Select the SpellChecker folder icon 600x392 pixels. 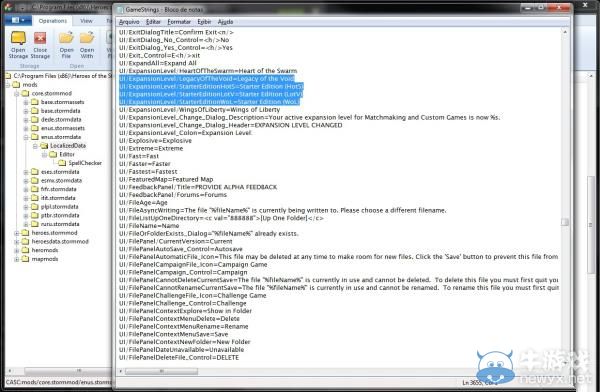pos(62,163)
